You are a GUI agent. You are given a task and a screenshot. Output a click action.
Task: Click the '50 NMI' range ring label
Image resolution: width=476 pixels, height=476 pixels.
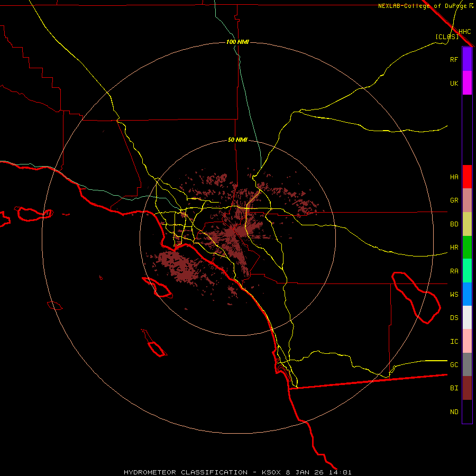pos(237,140)
